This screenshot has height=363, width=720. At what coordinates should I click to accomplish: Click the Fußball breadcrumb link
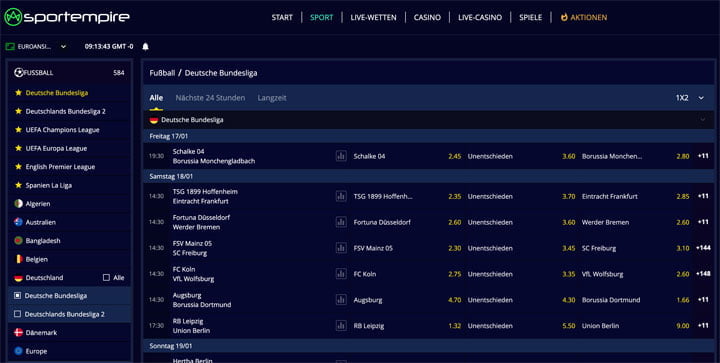coord(162,73)
